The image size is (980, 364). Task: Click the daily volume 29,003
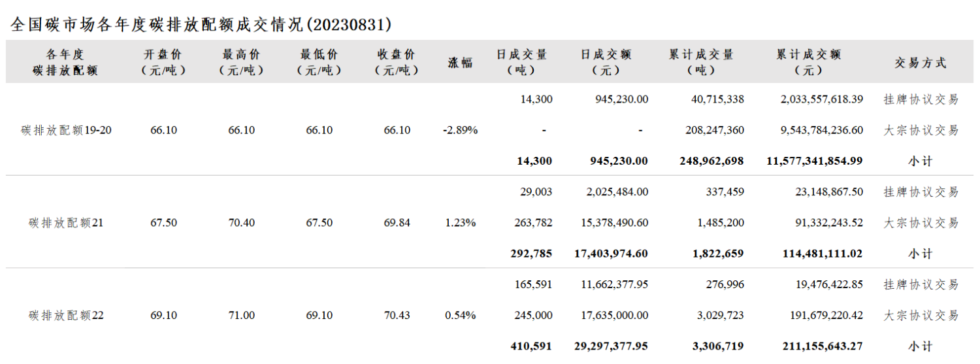(536, 192)
